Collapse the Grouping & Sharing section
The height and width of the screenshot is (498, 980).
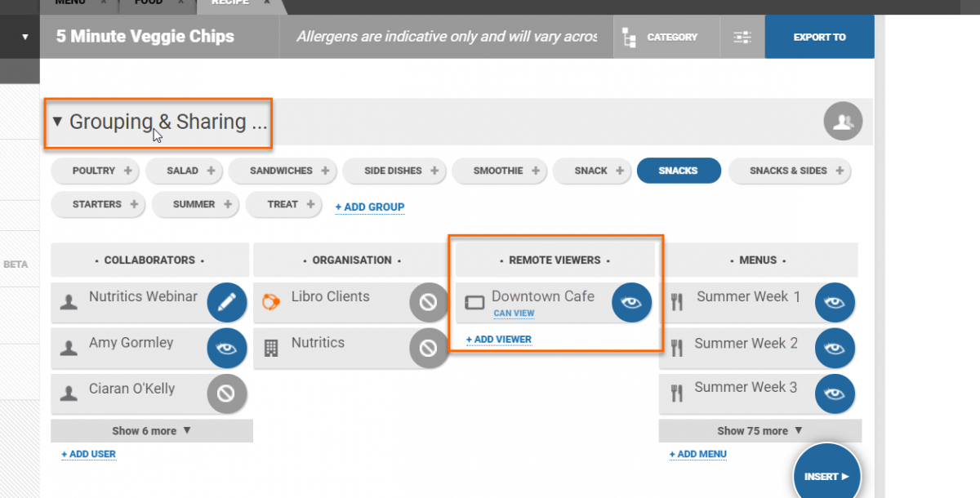(57, 122)
